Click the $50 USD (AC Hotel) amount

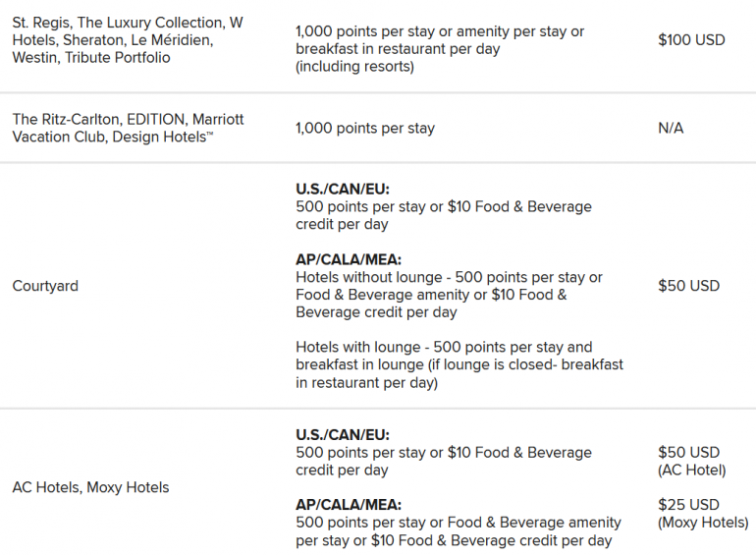(691, 461)
